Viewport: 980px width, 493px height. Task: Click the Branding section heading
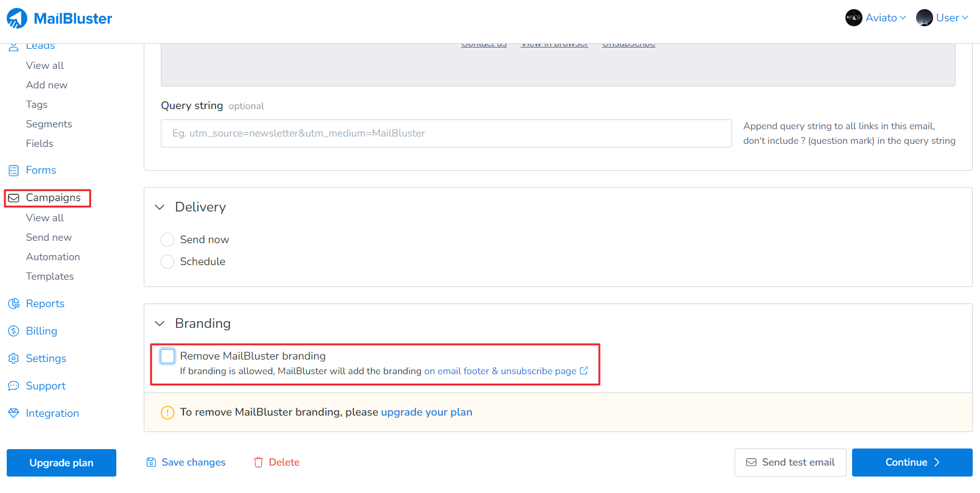[203, 324]
